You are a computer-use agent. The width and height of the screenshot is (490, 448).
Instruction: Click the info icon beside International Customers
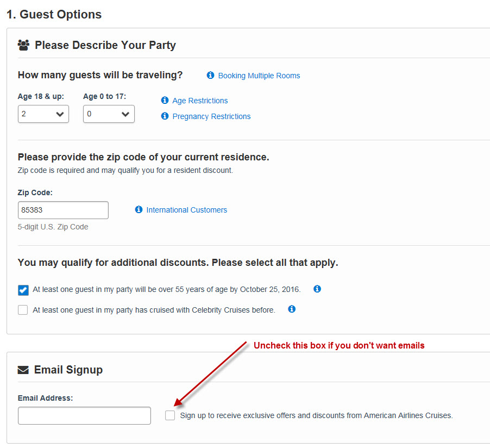coord(139,210)
